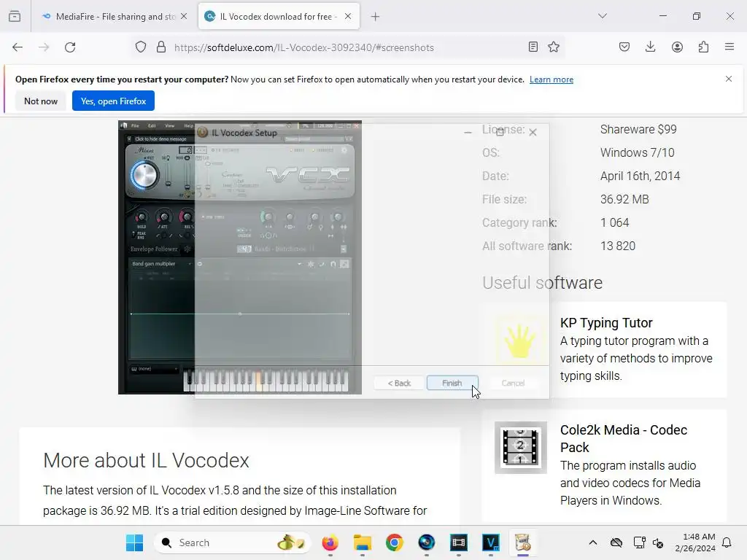The height and width of the screenshot is (560, 747).
Task: Click the taskbar Search box
Action: pos(232,542)
